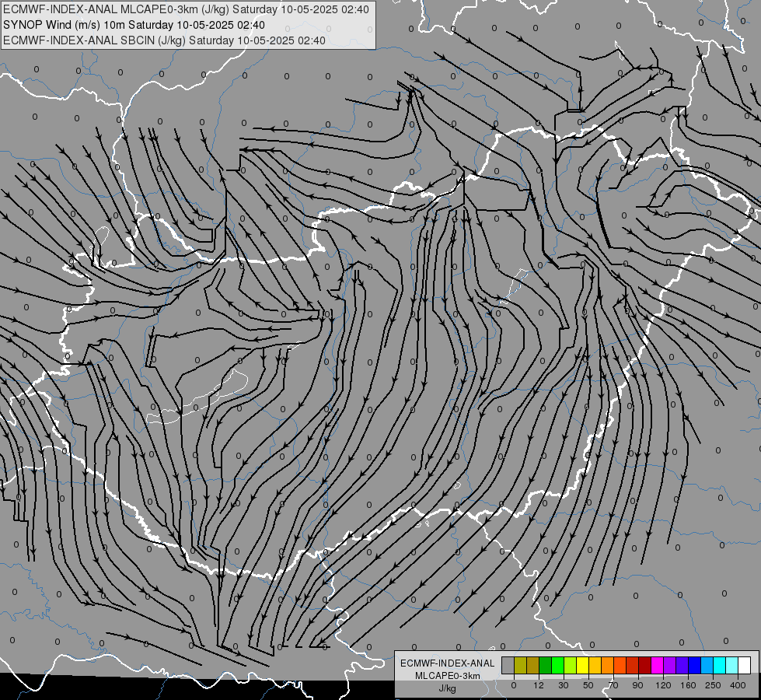Click the gray swatch in the MLCAPE legend
Screen dimensions: 761x700
[x=508, y=665]
